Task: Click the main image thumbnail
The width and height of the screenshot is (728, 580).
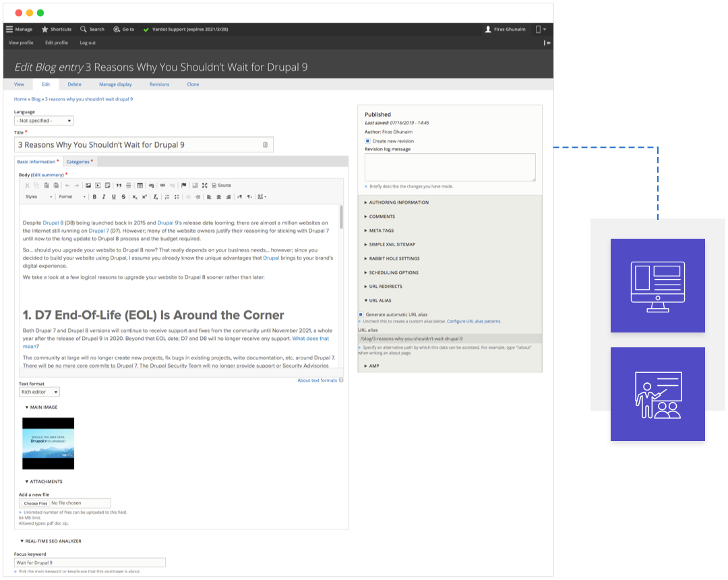Action: tap(49, 444)
